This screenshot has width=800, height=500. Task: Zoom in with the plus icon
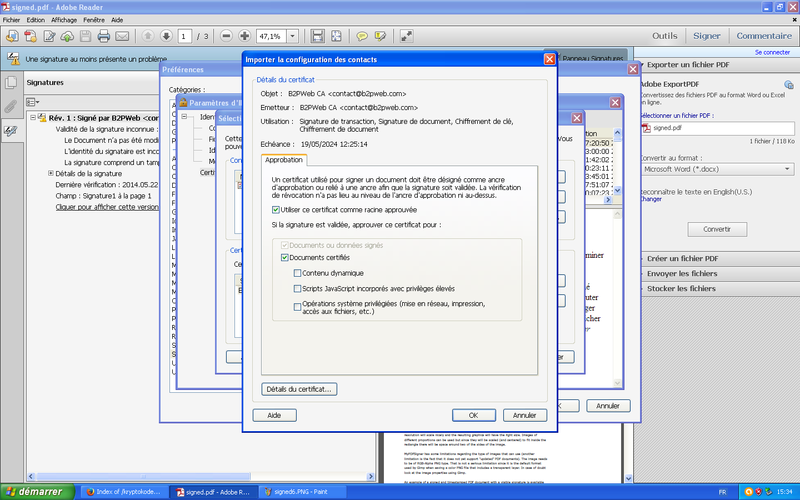click(244, 36)
